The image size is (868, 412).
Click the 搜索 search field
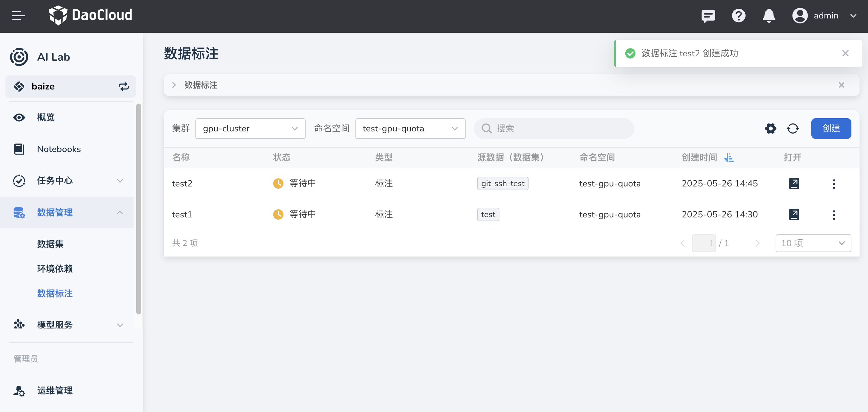tap(559, 128)
